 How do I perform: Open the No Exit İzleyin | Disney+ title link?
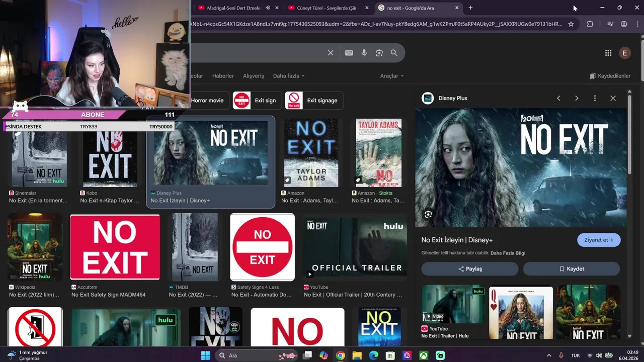(457, 240)
